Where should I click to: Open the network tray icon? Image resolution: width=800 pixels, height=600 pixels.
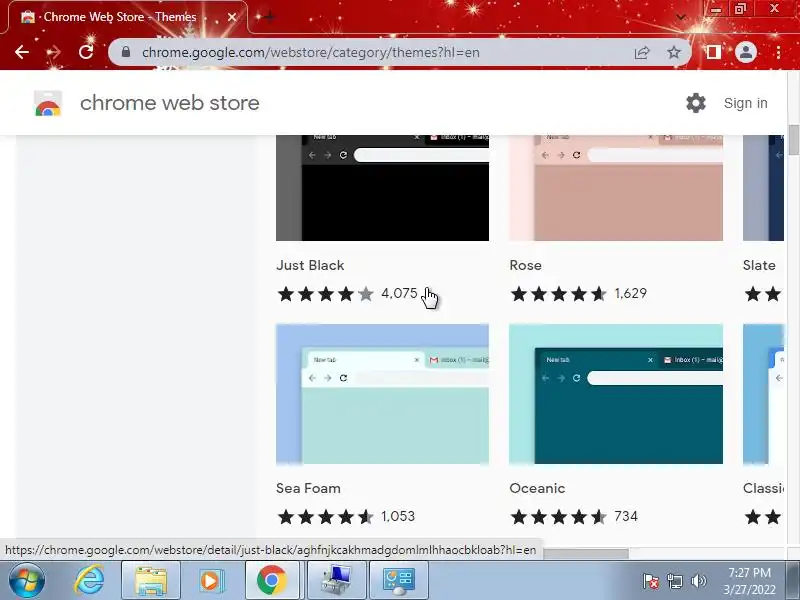[674, 581]
